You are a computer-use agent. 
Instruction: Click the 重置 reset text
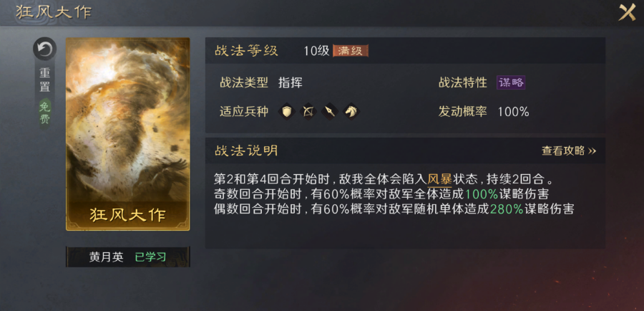45,80
